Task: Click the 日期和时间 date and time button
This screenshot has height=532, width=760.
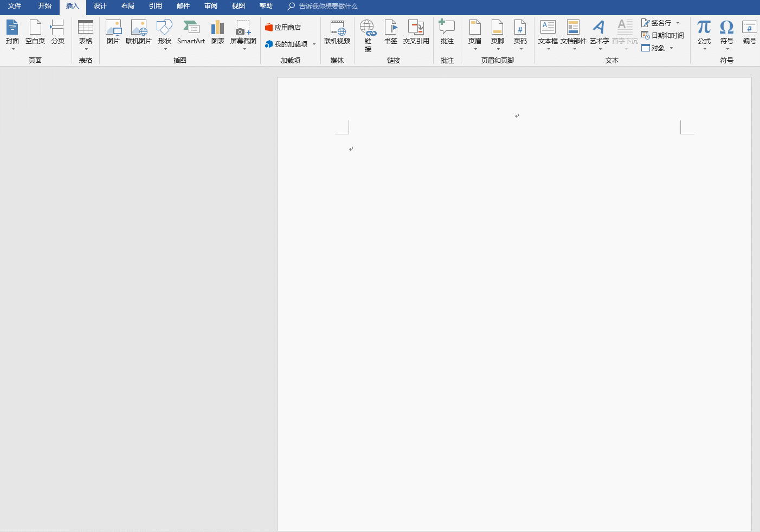Action: 662,35
